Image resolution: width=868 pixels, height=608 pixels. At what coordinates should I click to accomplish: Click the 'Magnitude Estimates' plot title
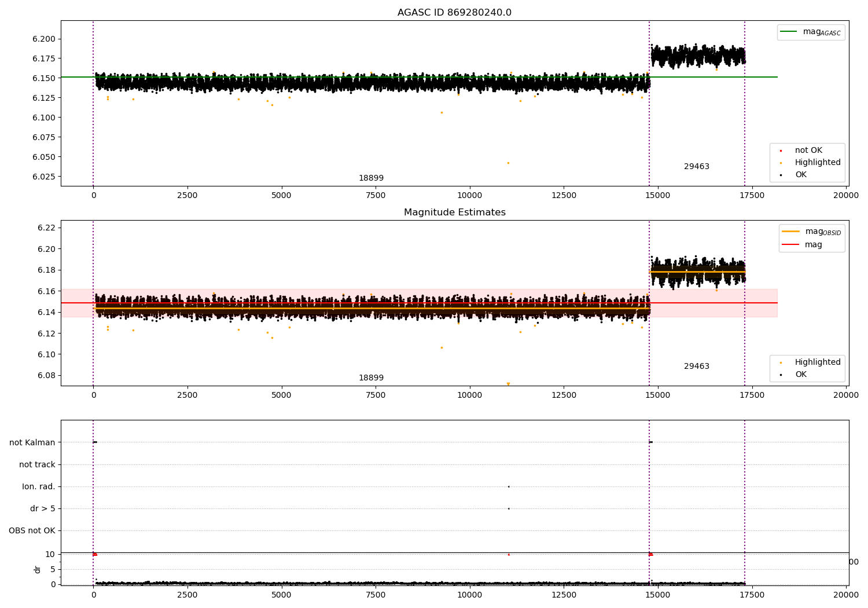454,213
